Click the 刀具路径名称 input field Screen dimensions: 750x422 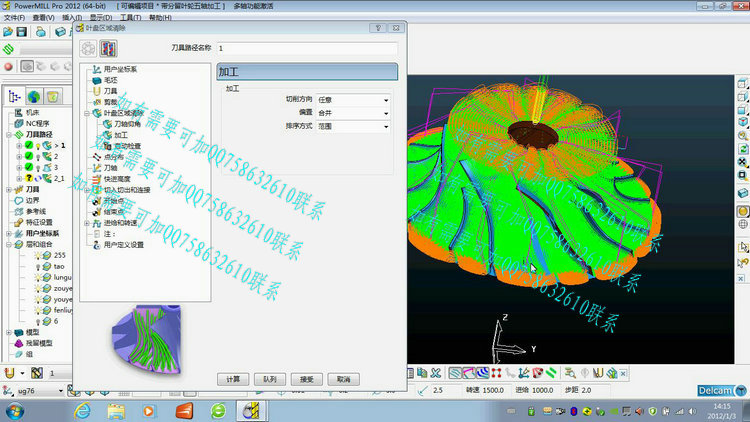(x=307, y=48)
